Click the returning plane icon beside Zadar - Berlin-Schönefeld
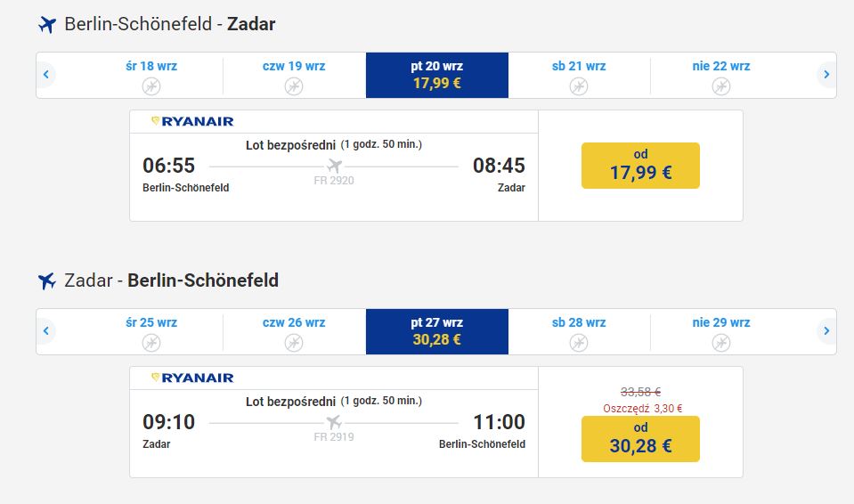This screenshot has height=504, width=854. (47, 281)
